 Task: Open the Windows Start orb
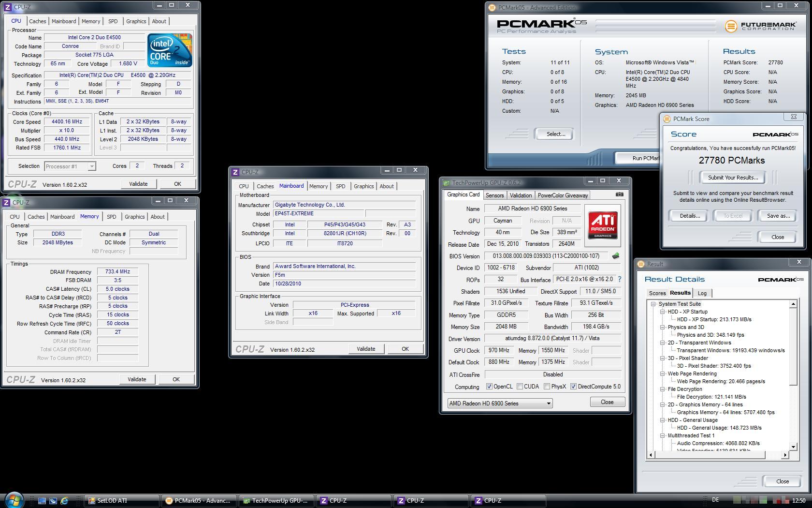14,500
